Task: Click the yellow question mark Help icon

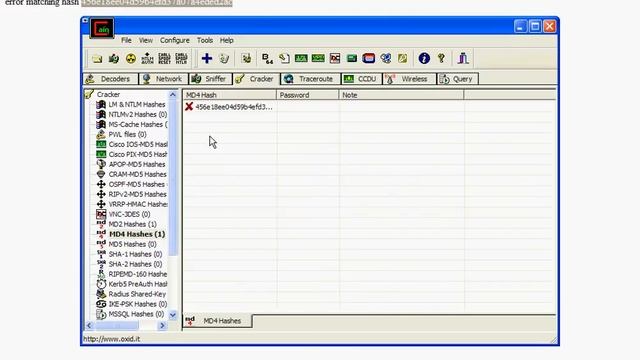Action: pyautogui.click(x=441, y=58)
